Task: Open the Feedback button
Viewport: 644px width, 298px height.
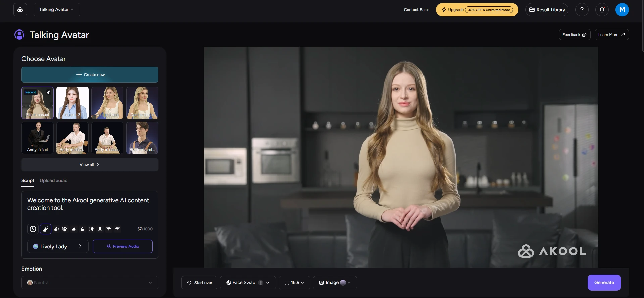Action: pyautogui.click(x=575, y=35)
